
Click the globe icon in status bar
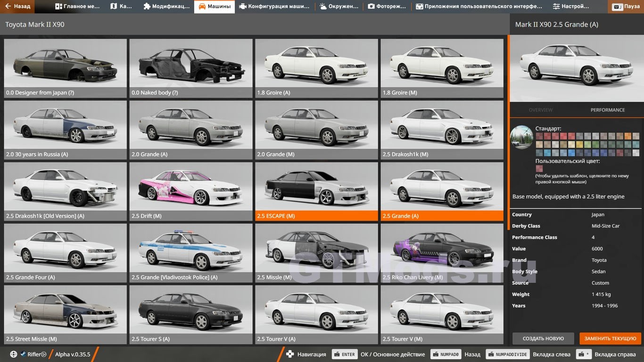click(14, 354)
